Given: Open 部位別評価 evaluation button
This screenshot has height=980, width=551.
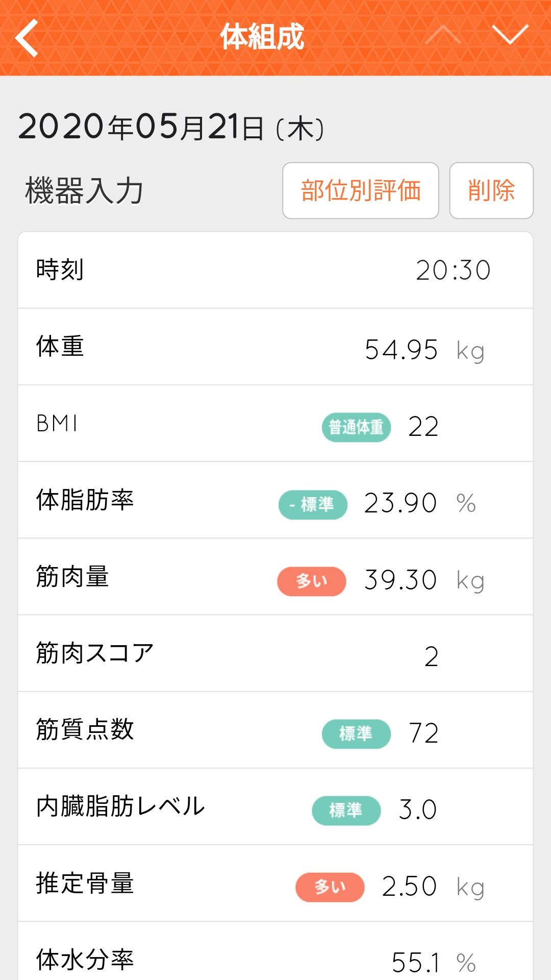Looking at the screenshot, I should 360,190.
